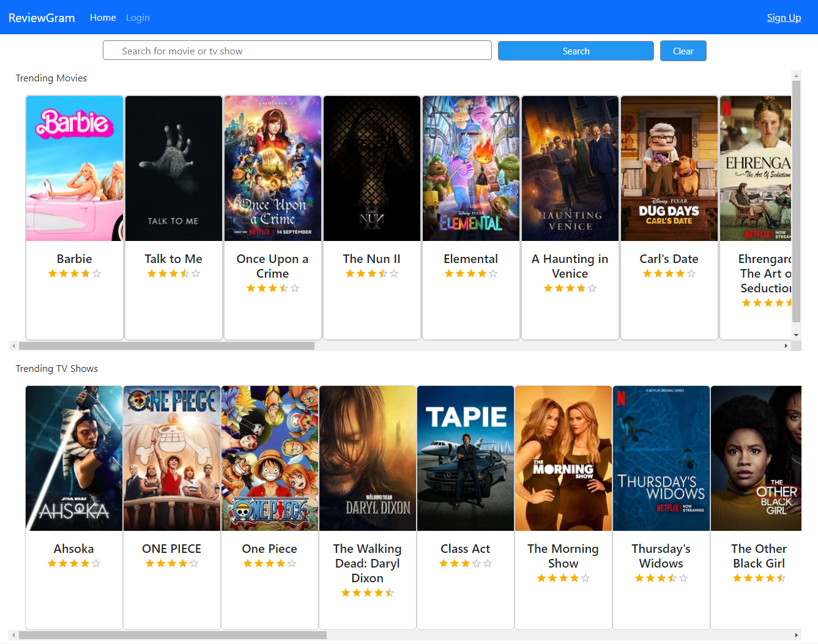Focus the movie or TV show search field

297,51
